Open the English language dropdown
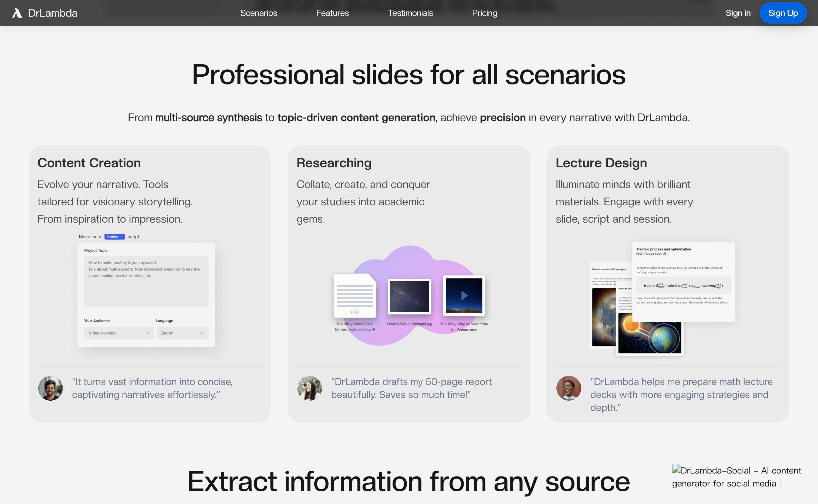Image resolution: width=818 pixels, height=504 pixels. (182, 333)
